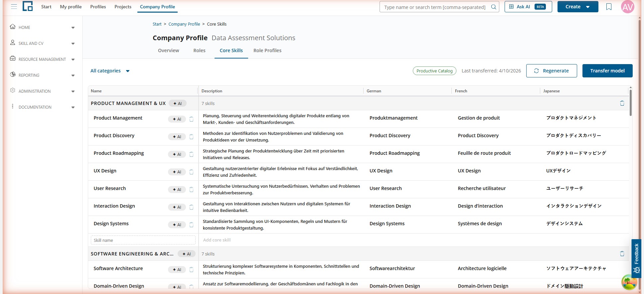Open the Ask AI beta button
The width and height of the screenshot is (644, 294).
pos(528,7)
